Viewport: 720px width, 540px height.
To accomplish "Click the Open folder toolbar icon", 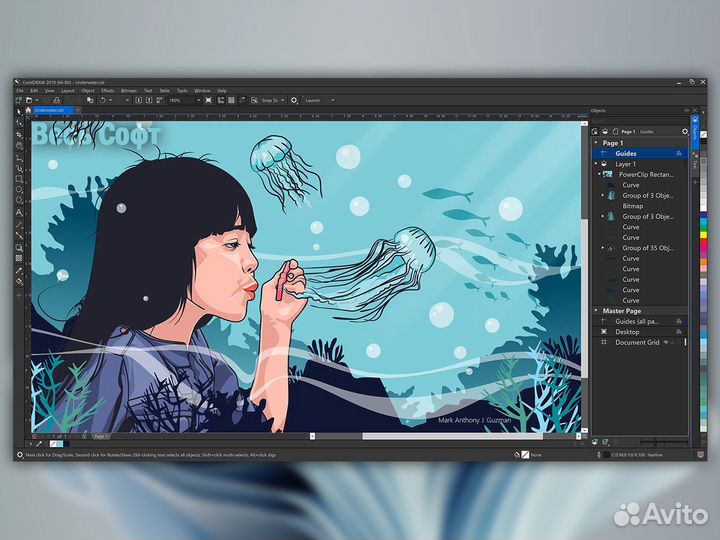I will 29,100.
